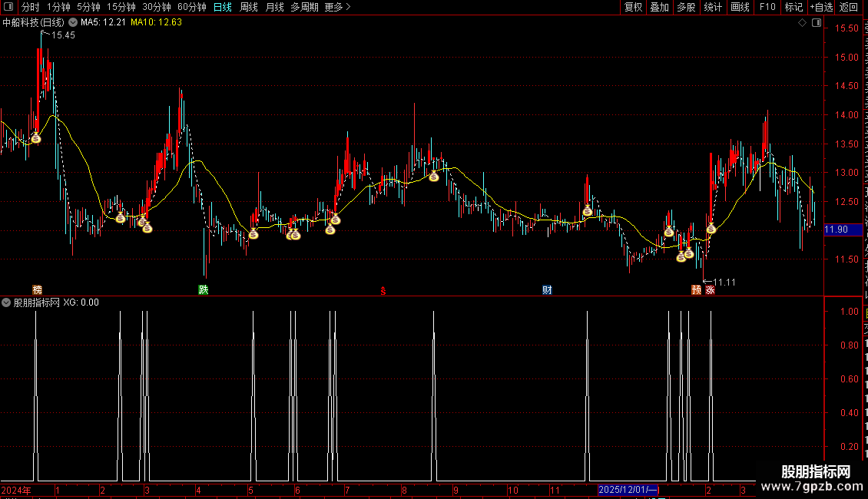Open the 多股 multi-stock view

686,7
